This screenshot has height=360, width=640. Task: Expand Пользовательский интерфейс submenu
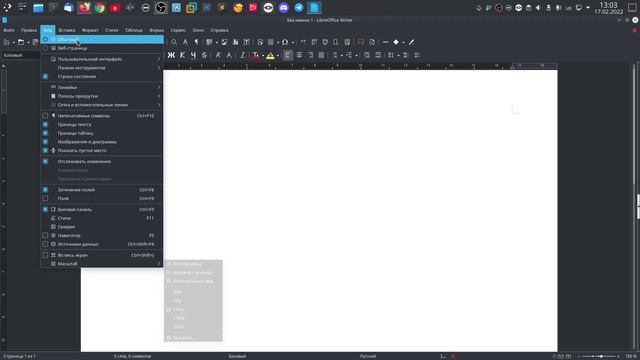coord(102,59)
